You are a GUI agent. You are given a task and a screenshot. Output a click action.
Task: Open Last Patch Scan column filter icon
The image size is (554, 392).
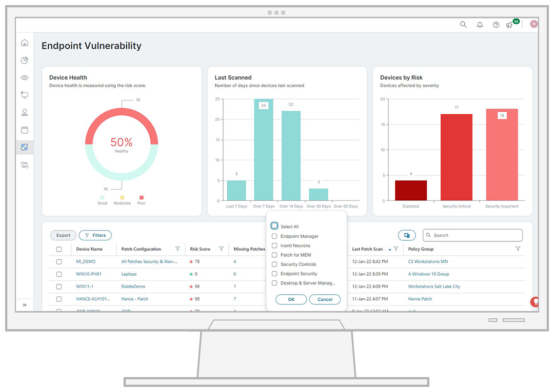tap(396, 249)
